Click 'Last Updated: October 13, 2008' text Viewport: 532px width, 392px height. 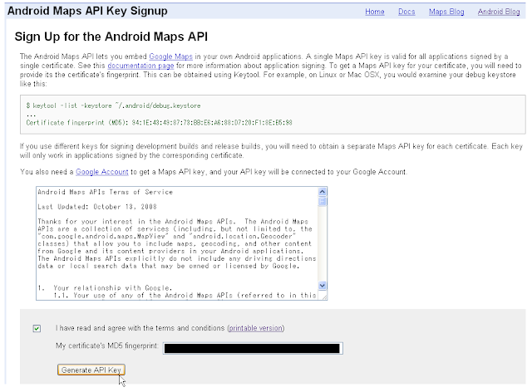click(97, 207)
